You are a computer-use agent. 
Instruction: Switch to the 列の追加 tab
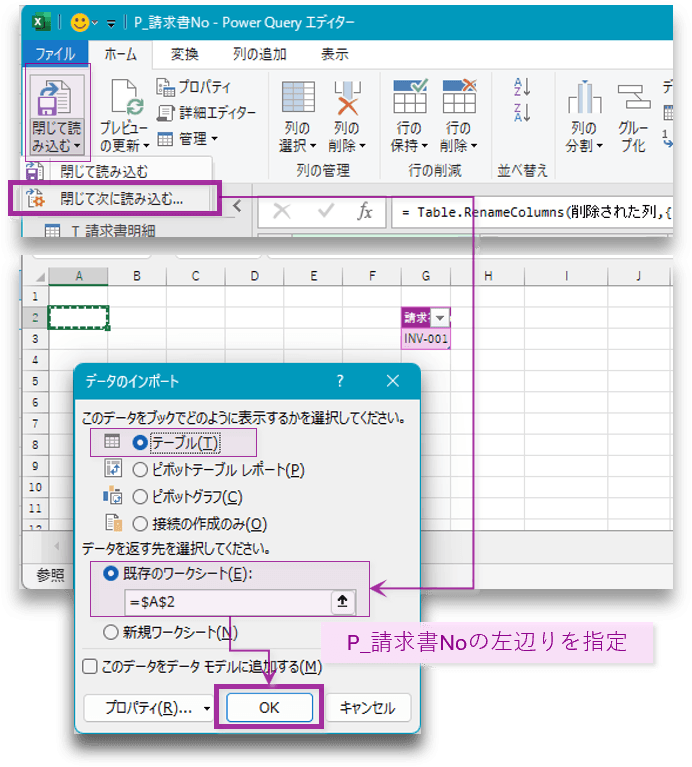[260, 54]
